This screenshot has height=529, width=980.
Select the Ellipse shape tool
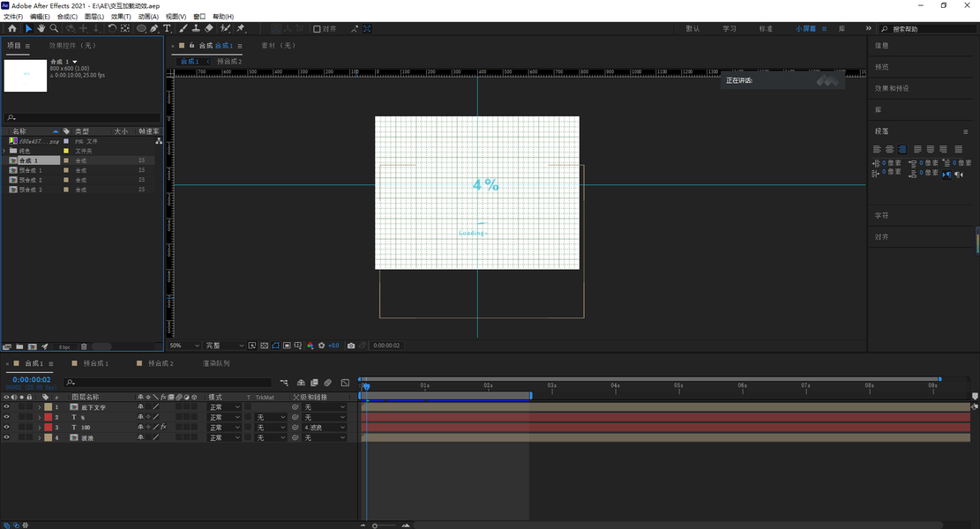[x=141, y=29]
